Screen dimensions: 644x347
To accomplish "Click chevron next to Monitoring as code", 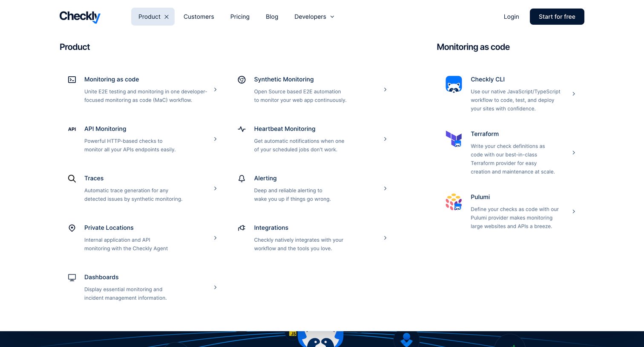I will tap(215, 90).
